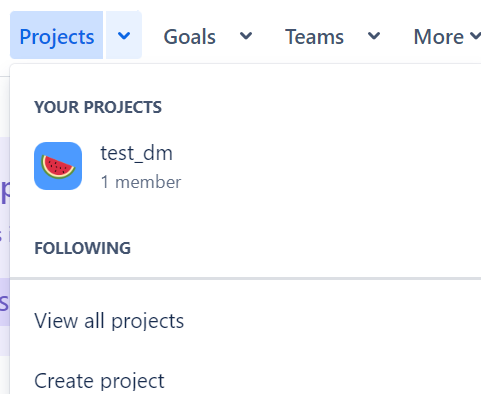The image size is (481, 394).
Task: Expand the Teams chevron arrow
Action: [374, 35]
